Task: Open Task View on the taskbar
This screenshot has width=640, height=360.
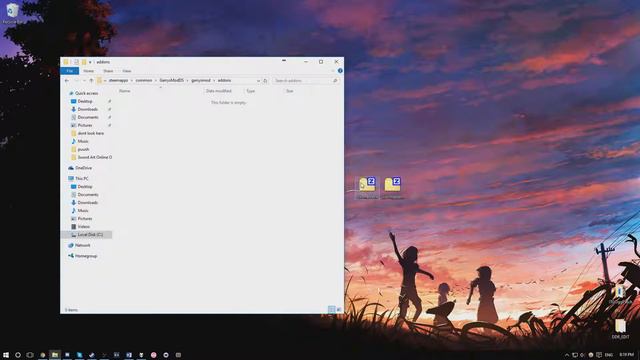Action: tap(30, 355)
